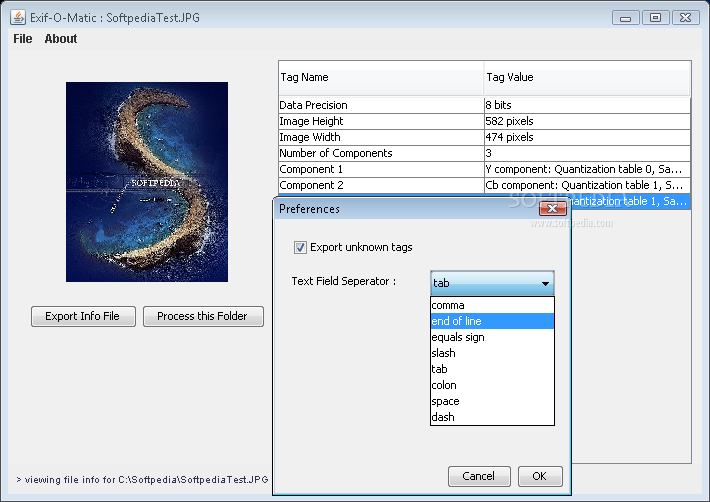Click the highlighted Quantization table 1 row

(x=630, y=201)
